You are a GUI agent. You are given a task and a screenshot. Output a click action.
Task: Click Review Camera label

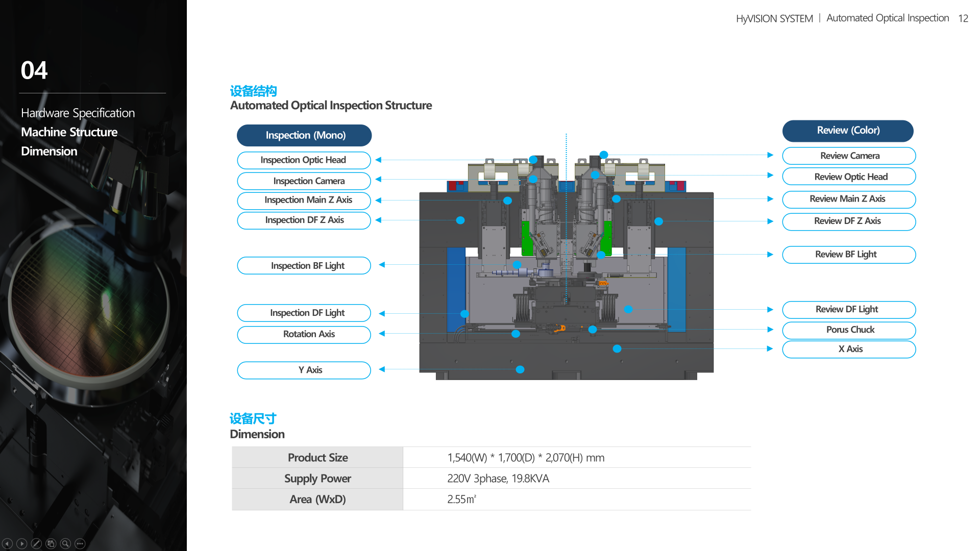[849, 156]
